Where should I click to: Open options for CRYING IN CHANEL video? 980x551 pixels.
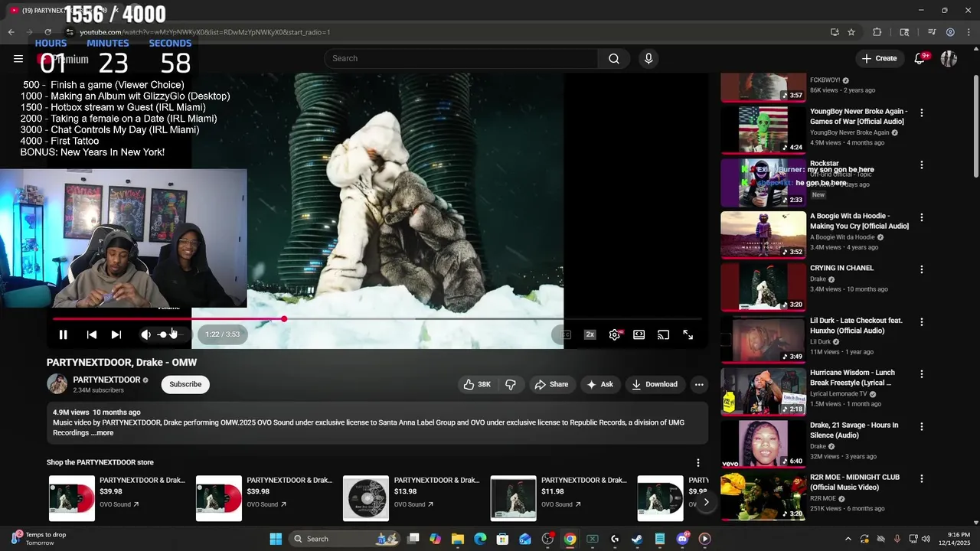pyautogui.click(x=922, y=269)
